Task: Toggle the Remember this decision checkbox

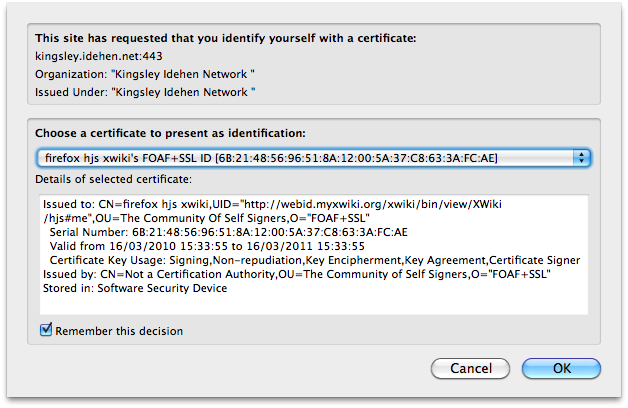Action: (45, 330)
